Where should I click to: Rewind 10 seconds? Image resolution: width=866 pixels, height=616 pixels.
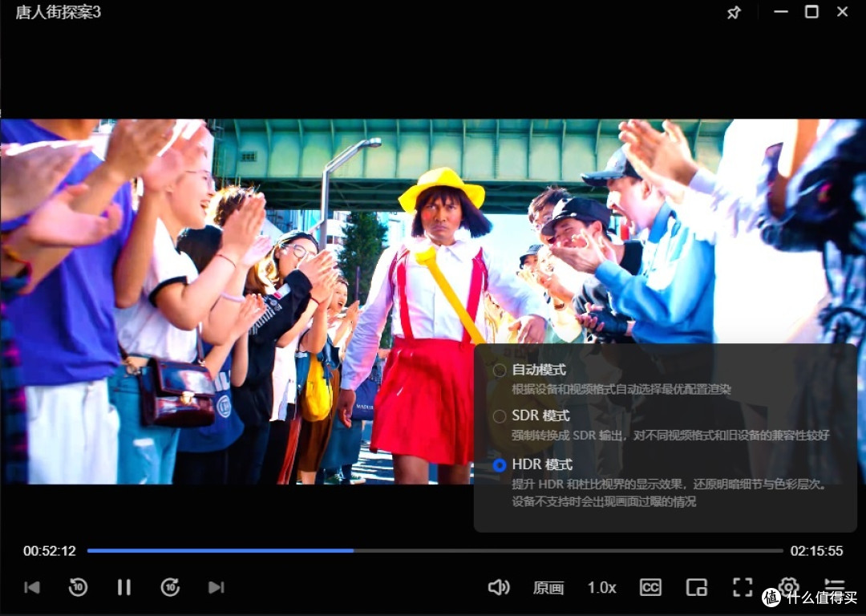[x=78, y=587]
